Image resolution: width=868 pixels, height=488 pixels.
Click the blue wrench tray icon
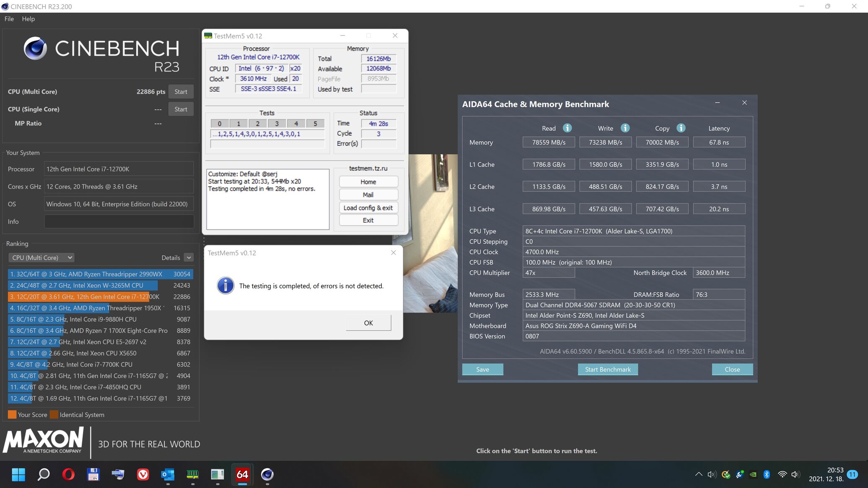[740, 475]
